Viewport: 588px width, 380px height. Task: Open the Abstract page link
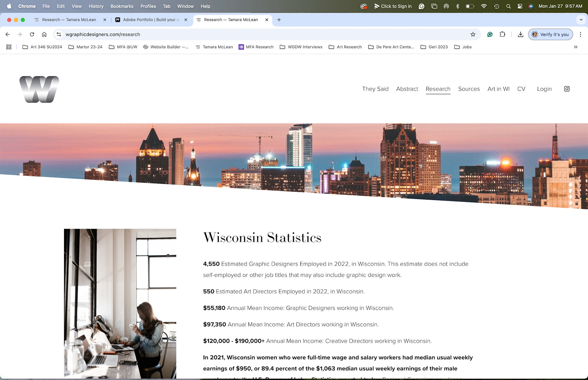click(407, 89)
